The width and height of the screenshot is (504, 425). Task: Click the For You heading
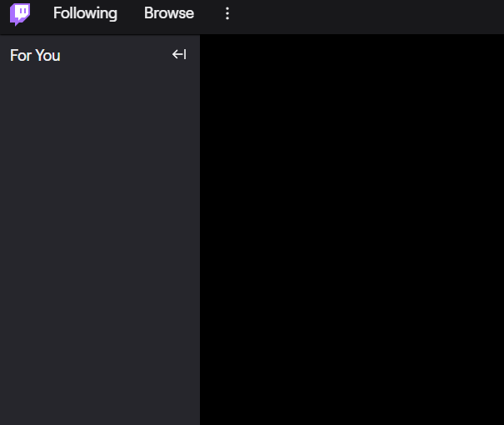point(35,55)
